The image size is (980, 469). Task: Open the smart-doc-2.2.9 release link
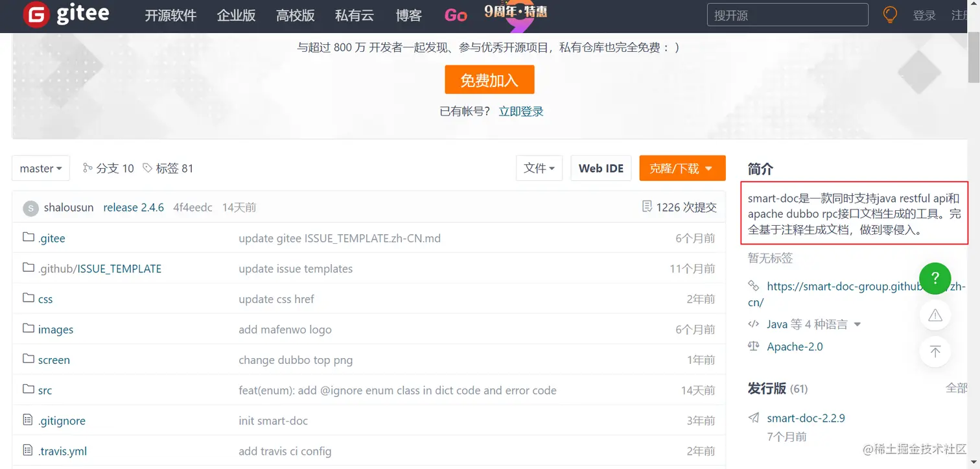click(806, 418)
